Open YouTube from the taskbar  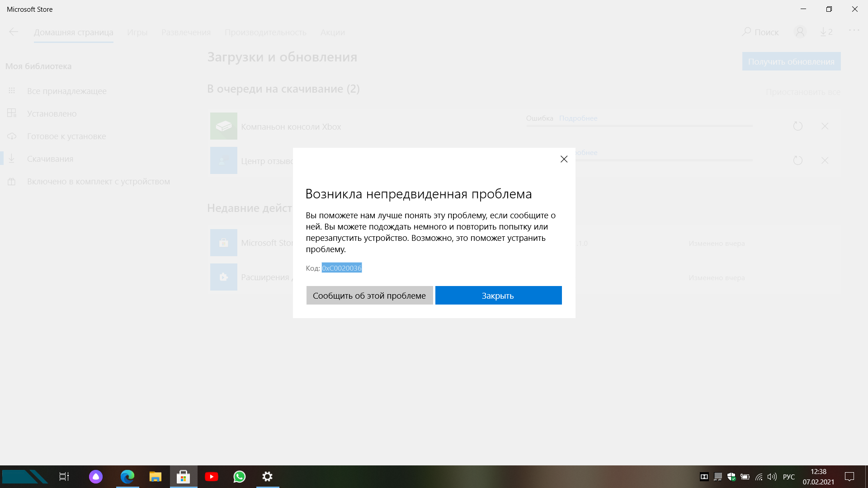click(212, 477)
